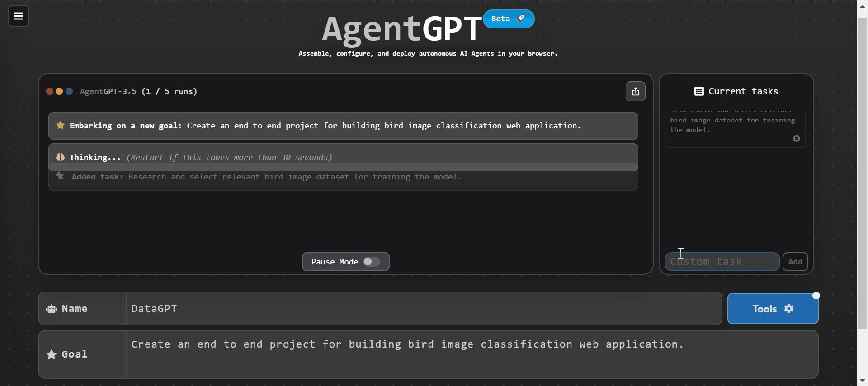This screenshot has width=868, height=386.
Task: Click the Beta rocket badge
Action: coord(509,19)
